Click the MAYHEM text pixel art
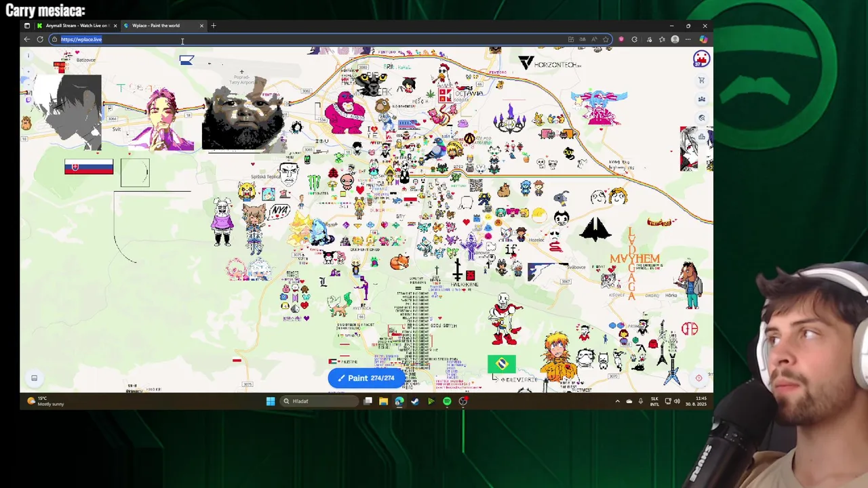 tap(635, 258)
